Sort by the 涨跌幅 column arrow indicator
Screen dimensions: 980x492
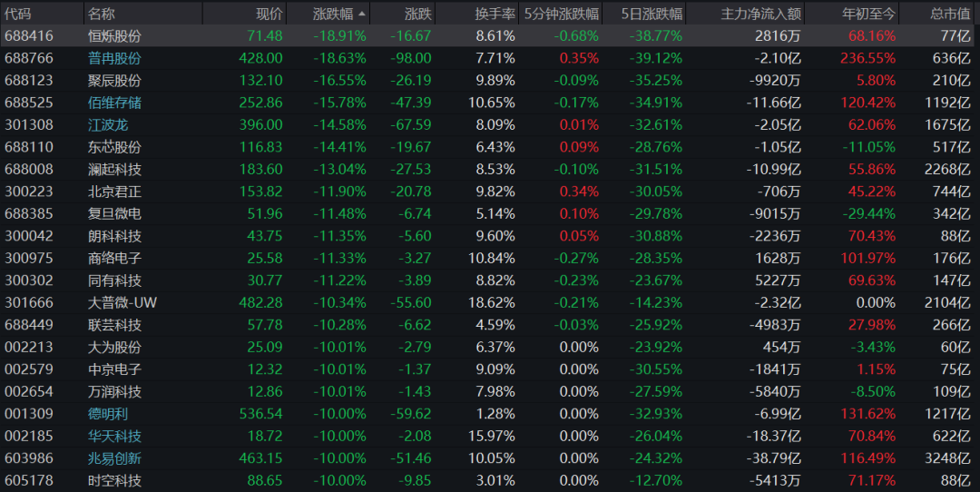(x=362, y=13)
